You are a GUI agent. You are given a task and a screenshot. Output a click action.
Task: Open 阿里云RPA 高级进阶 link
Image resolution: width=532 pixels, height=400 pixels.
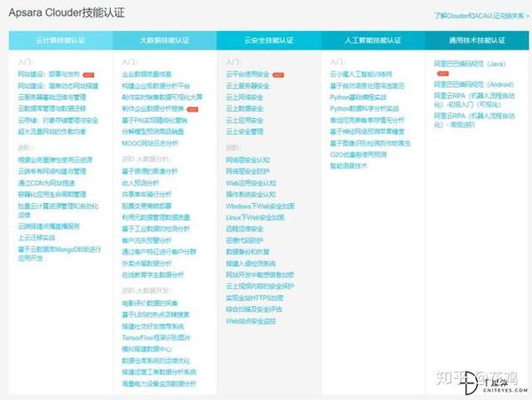[474, 120]
